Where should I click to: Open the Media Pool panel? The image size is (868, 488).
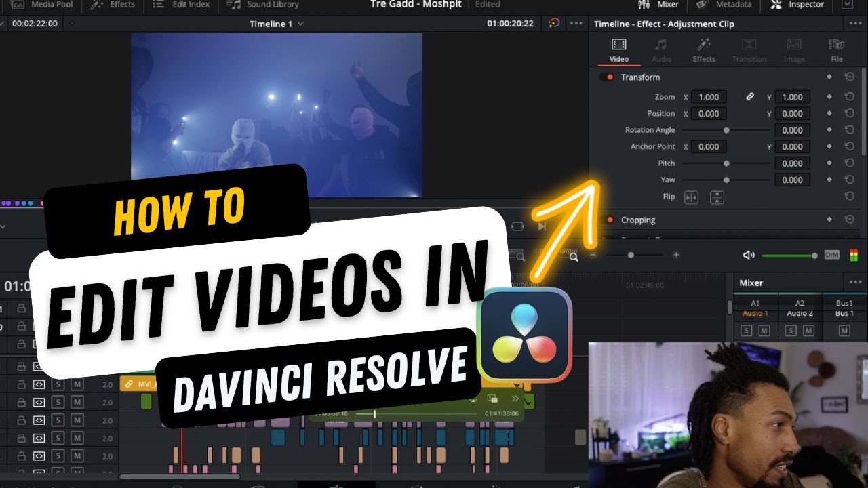(x=41, y=4)
